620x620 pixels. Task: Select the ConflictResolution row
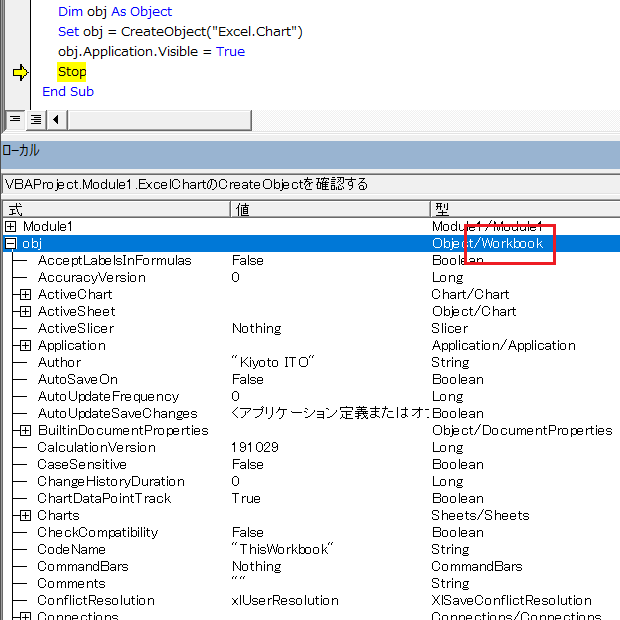[x=312, y=601]
